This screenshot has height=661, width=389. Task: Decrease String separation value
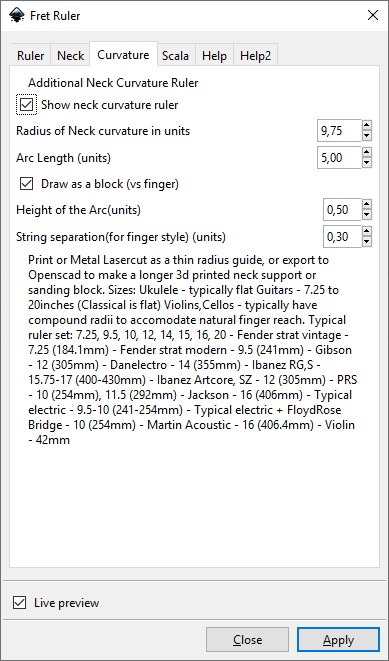pyautogui.click(x=367, y=242)
